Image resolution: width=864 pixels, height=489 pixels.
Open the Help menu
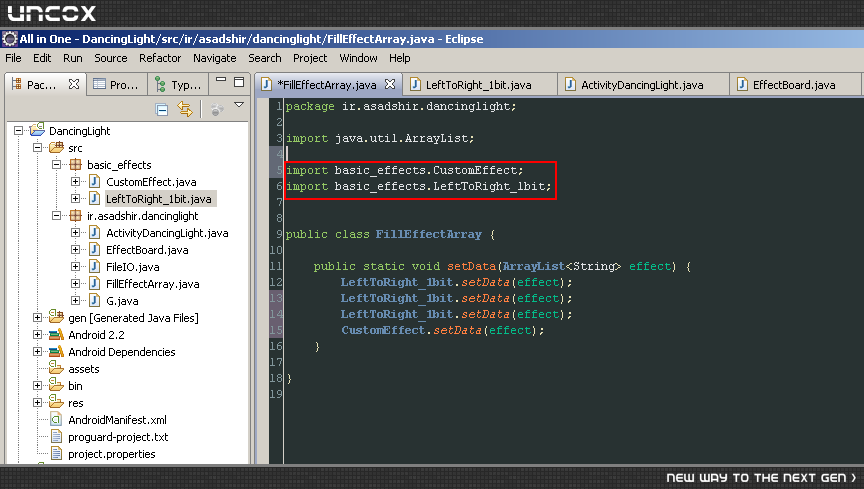(399, 58)
